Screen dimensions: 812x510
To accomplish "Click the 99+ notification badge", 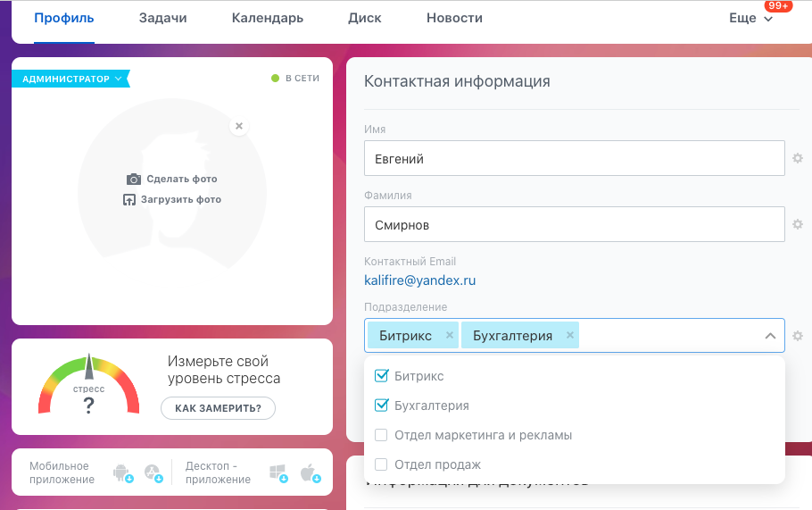I will tap(778, 6).
